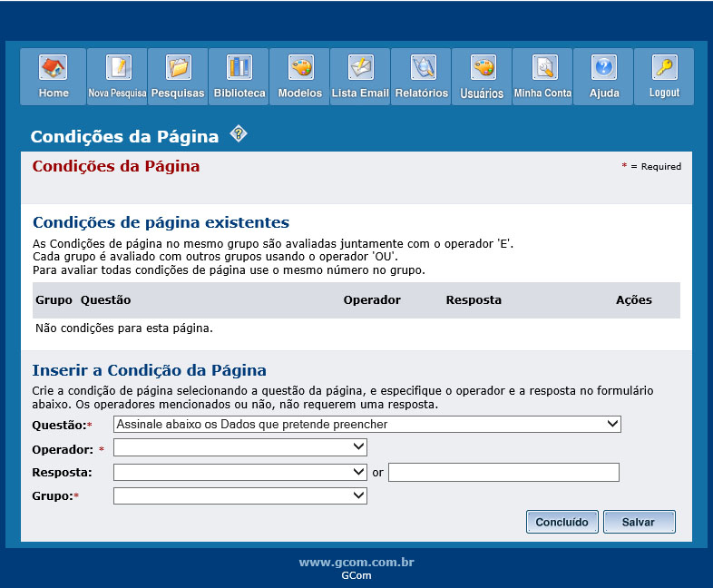This screenshot has height=588, width=713.
Task: Follow the www.gcom.com.br footer link
Action: pyautogui.click(x=356, y=563)
